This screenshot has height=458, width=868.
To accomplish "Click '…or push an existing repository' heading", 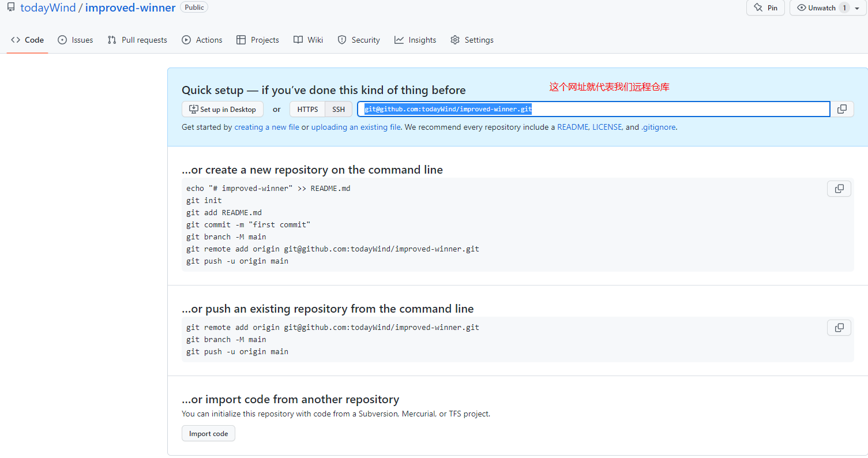I will tap(328, 309).
